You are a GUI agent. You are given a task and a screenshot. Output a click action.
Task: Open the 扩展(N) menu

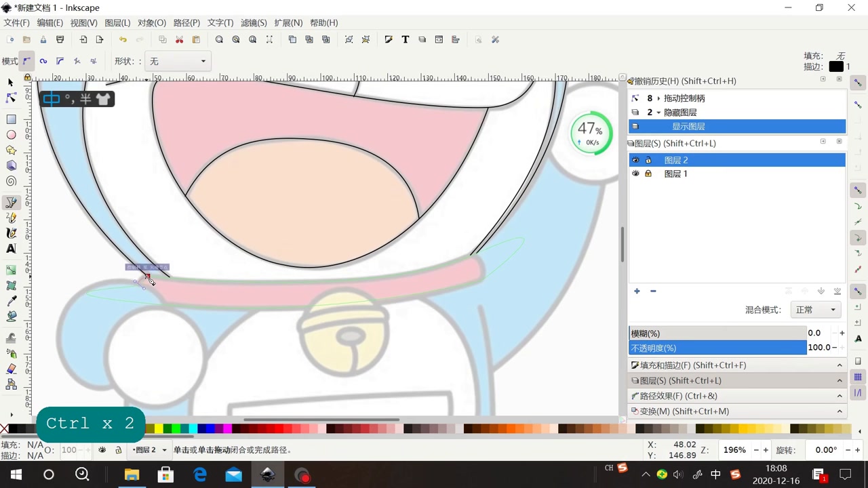tap(288, 22)
